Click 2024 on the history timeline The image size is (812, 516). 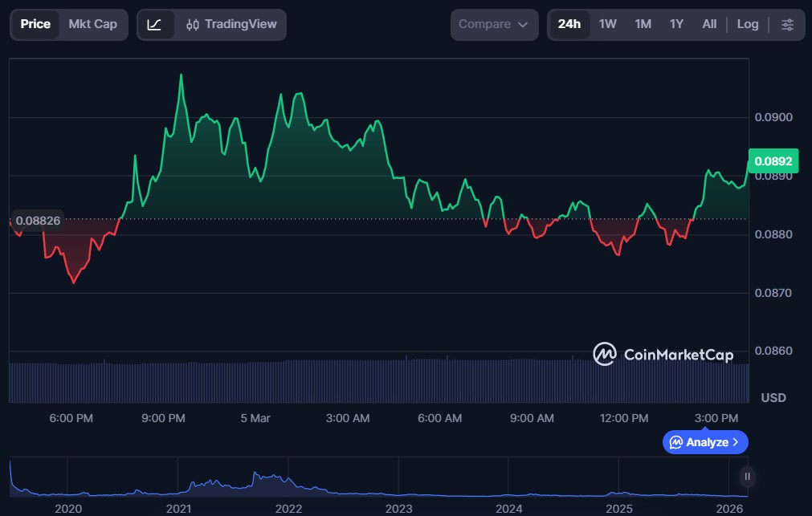point(509,509)
